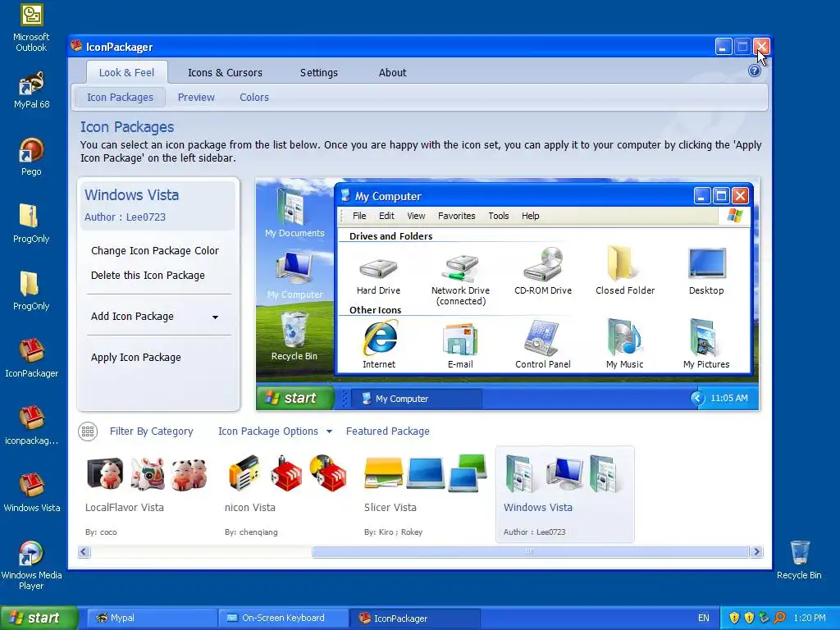Select the Windows Vista desktop file icon

click(x=31, y=493)
